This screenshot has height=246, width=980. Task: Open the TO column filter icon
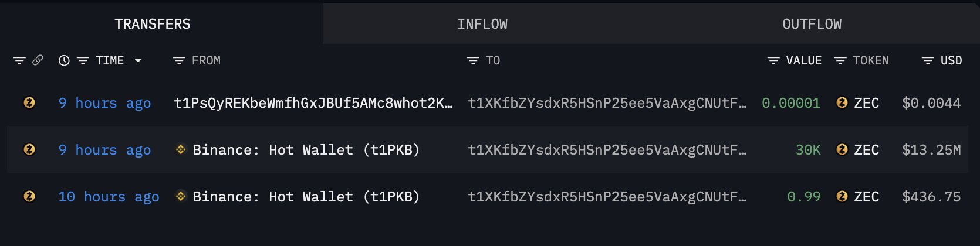click(472, 60)
